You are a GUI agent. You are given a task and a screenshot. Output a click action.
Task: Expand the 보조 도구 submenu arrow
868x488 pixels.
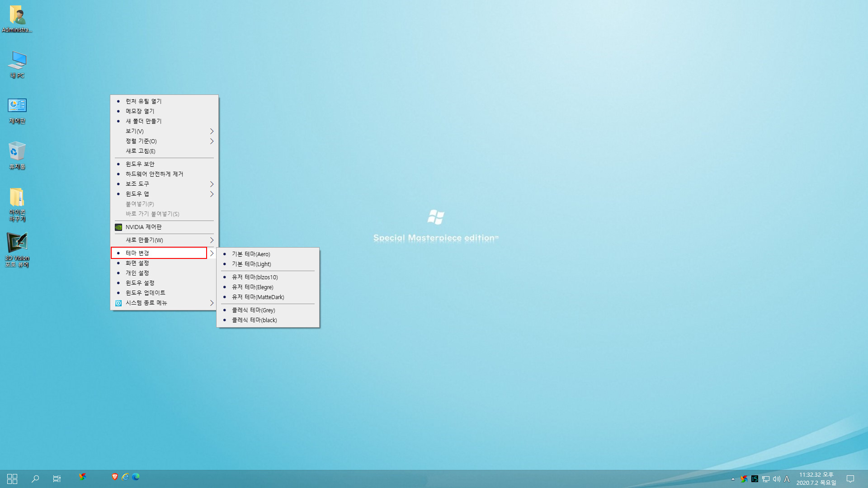[212, 184]
